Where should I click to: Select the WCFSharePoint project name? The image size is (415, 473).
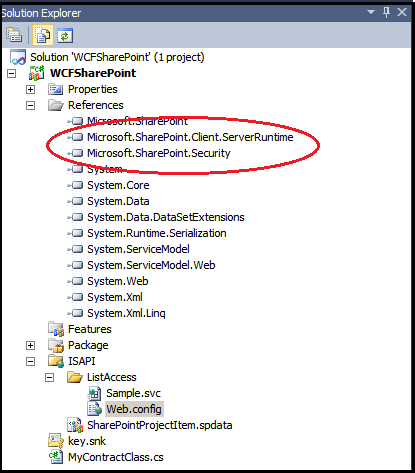[93, 73]
